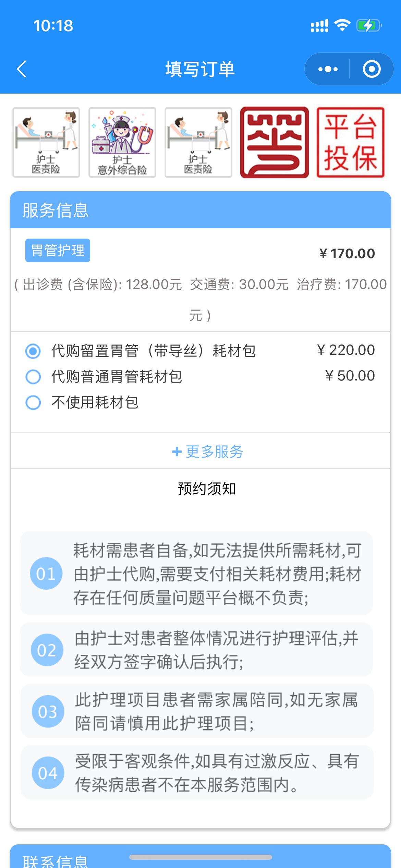This screenshot has width=401, height=868.
Task: Tap the 04 notice number badge
Action: click(x=48, y=773)
